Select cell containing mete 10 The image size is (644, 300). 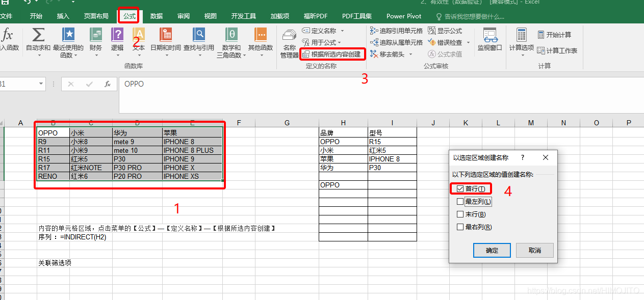tap(137, 150)
